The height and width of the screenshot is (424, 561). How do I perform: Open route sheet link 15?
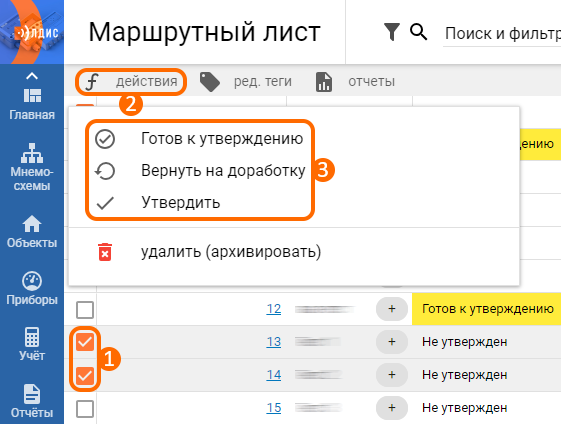(274, 408)
